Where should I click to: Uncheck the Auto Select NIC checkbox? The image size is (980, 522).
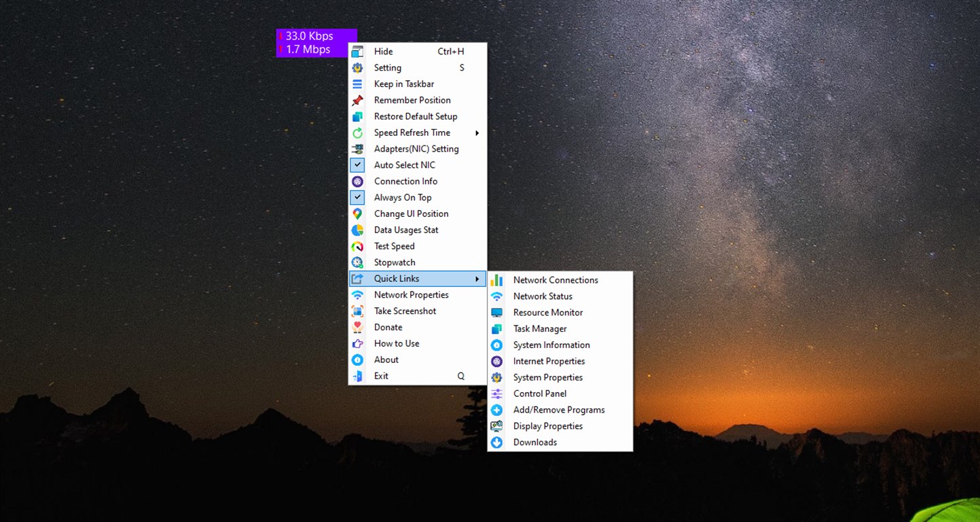coord(357,165)
